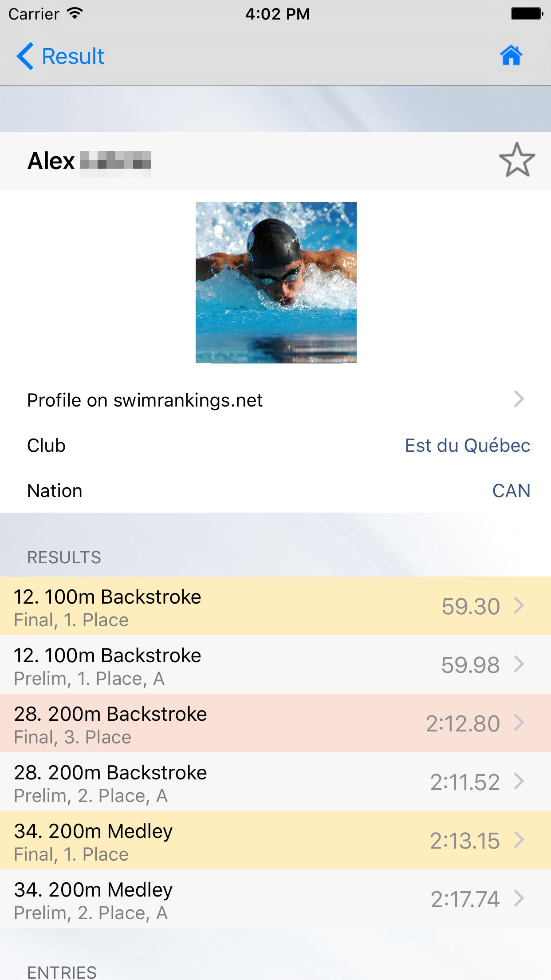Viewport: 551px width, 980px height.
Task: Tap chevron beside 2:12.80 time
Action: (x=519, y=723)
